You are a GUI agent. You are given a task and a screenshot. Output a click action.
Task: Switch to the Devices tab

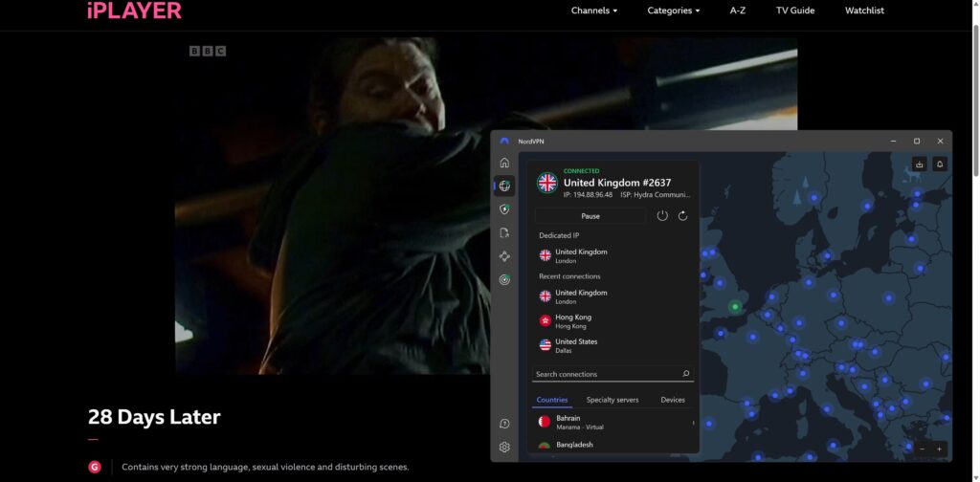(673, 400)
